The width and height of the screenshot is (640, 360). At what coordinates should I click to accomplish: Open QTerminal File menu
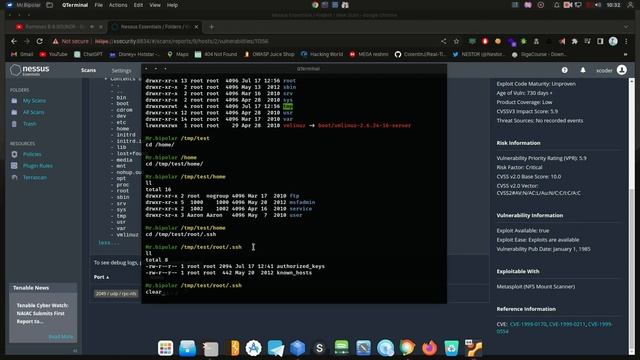point(99,5)
